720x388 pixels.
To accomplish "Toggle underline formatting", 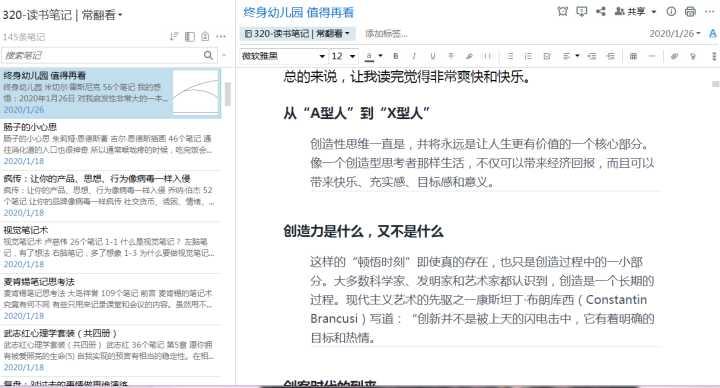I will 433,56.
